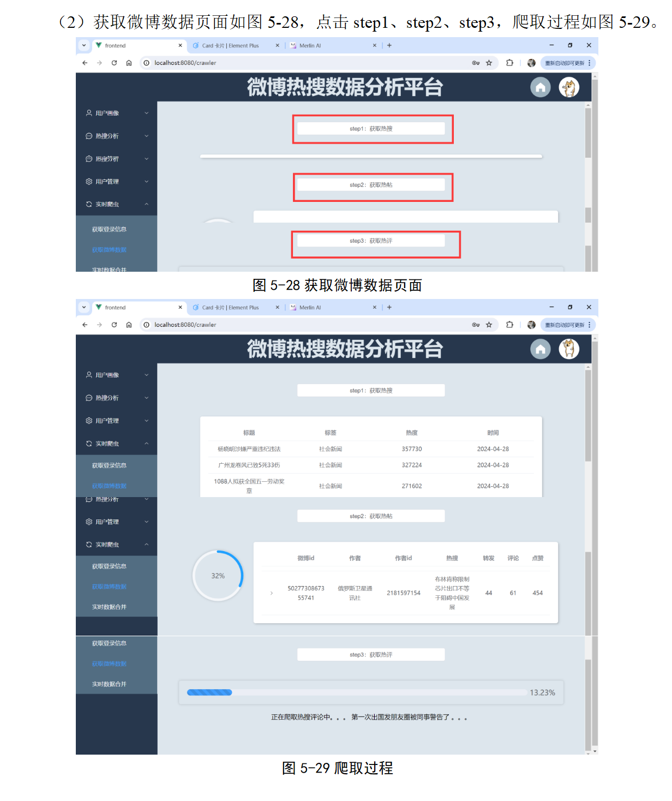Expand 用户画像 chevron in figure 5-28 sidebar
The image size is (672, 801).
tap(146, 113)
